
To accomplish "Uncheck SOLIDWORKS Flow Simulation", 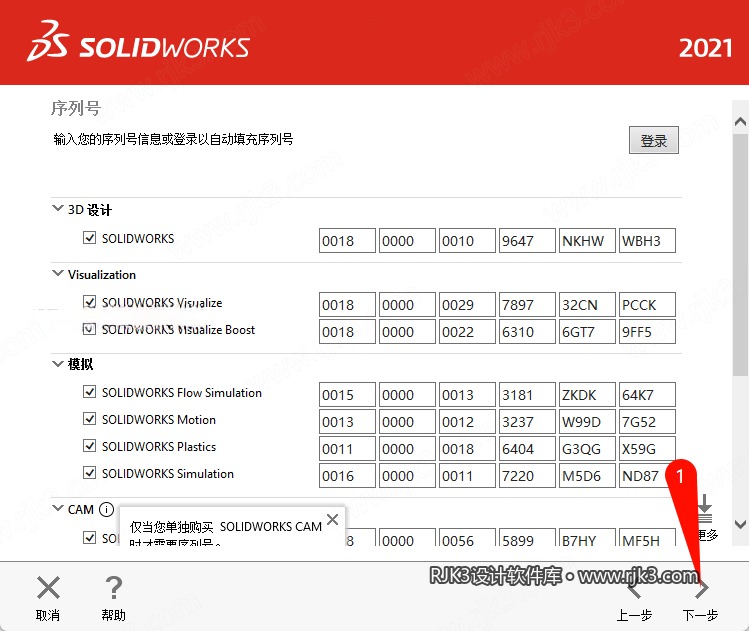I will coord(89,392).
